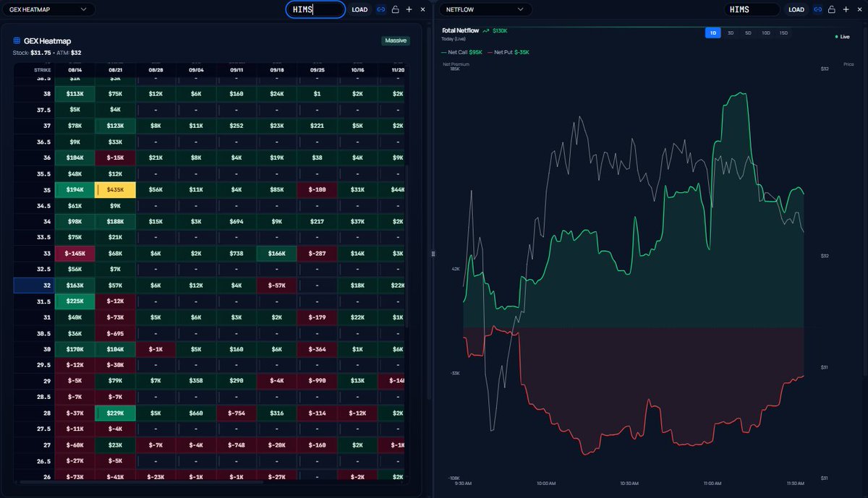Image resolution: width=868 pixels, height=498 pixels.
Task: Switch to the 15D timeframe tab
Action: pyautogui.click(x=783, y=33)
